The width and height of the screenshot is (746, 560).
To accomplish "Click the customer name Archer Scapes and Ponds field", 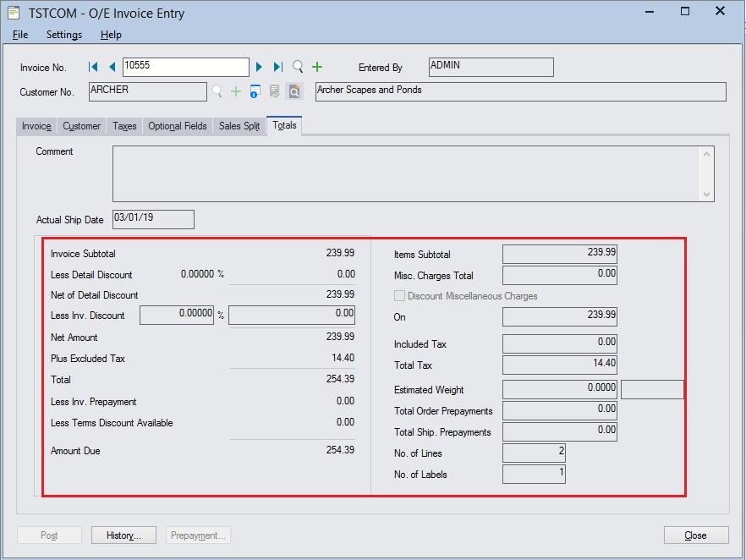I will coord(521,91).
